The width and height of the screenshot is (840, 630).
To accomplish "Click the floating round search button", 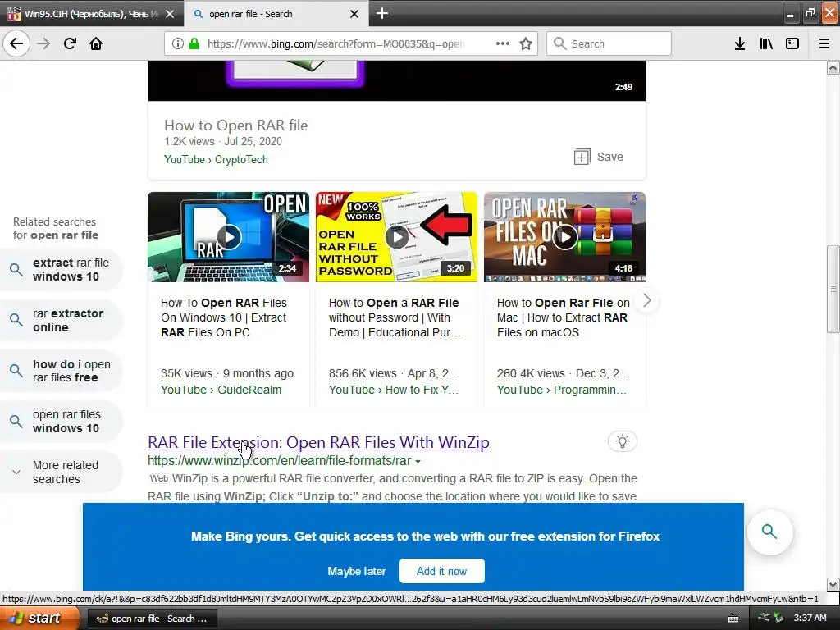I will 769,532.
